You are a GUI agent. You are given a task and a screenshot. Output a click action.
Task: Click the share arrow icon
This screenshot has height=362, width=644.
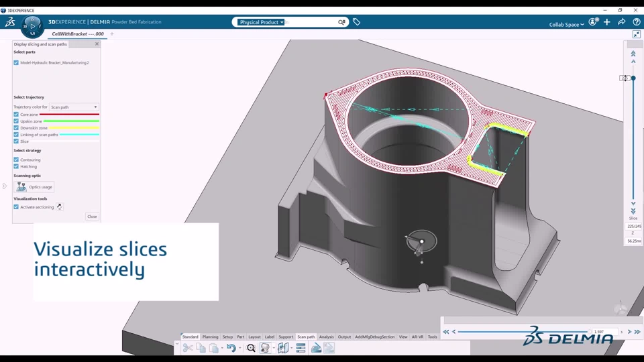622,22
